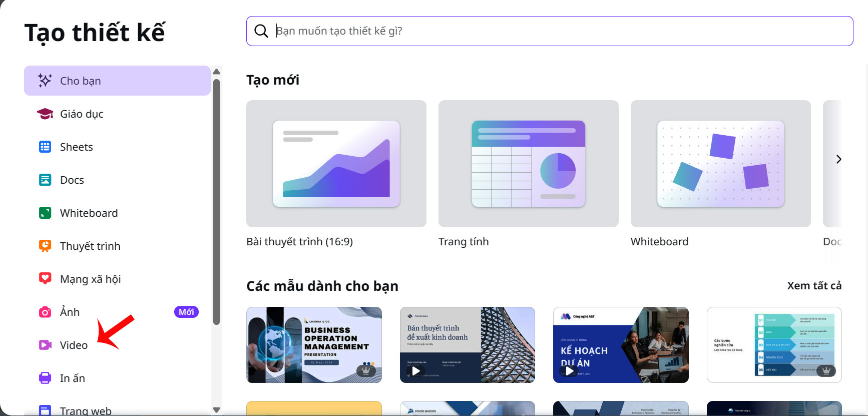The width and height of the screenshot is (868, 416).
Task: Click sidebar scrollbar down arrow
Action: pyautogui.click(x=216, y=409)
